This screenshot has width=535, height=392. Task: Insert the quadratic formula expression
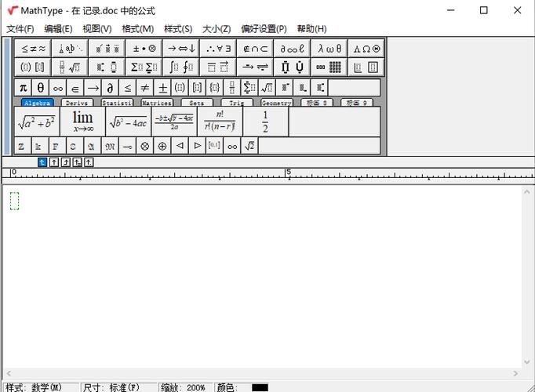pos(173,122)
